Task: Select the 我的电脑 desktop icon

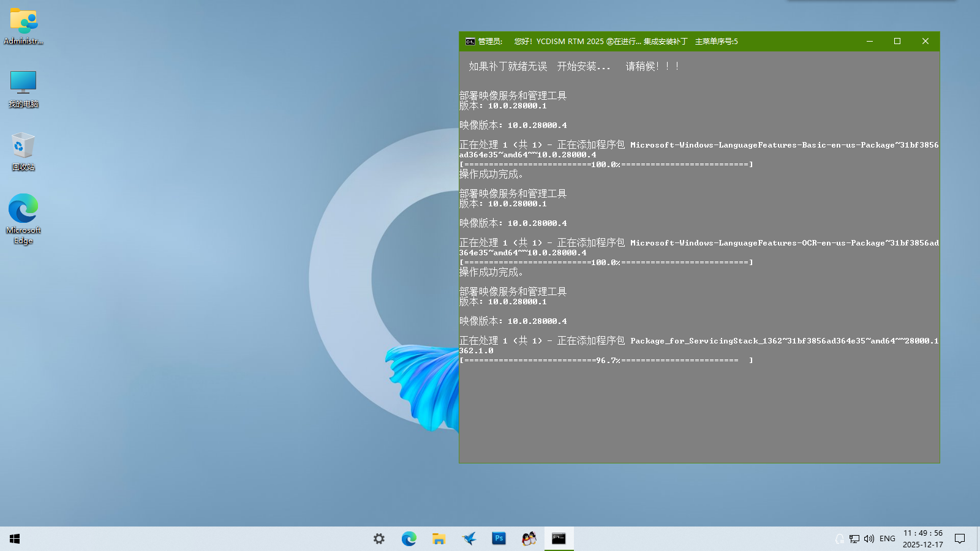Action: point(23,89)
